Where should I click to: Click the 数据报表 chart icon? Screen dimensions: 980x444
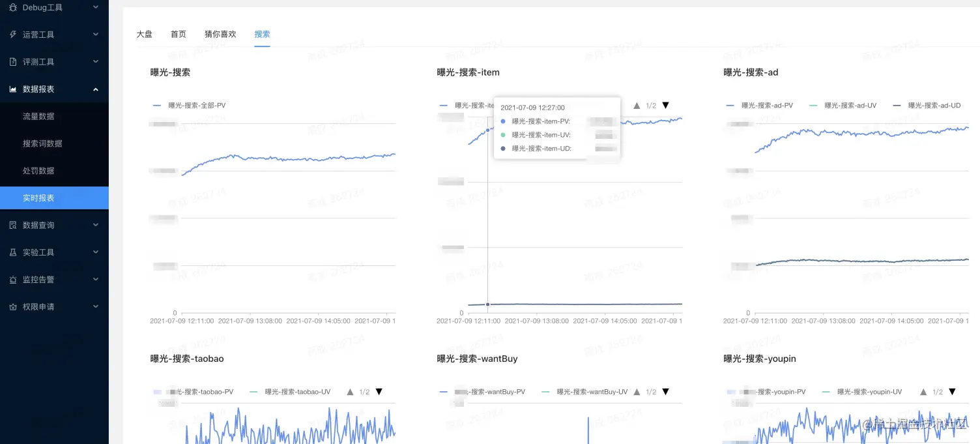13,89
